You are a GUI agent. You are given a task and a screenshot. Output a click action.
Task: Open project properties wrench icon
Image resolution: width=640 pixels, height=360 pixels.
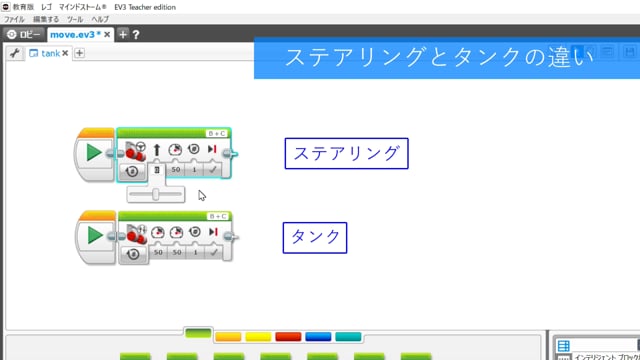pyautogui.click(x=15, y=53)
